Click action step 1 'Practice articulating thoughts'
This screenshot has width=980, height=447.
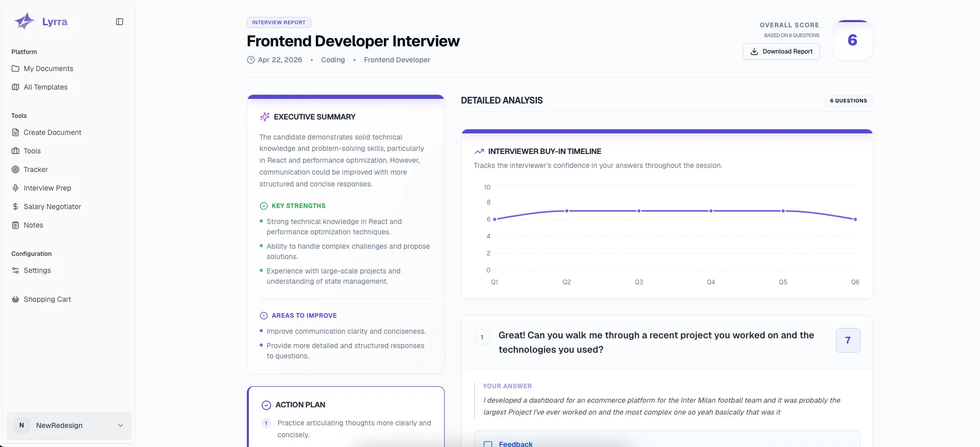coord(354,428)
